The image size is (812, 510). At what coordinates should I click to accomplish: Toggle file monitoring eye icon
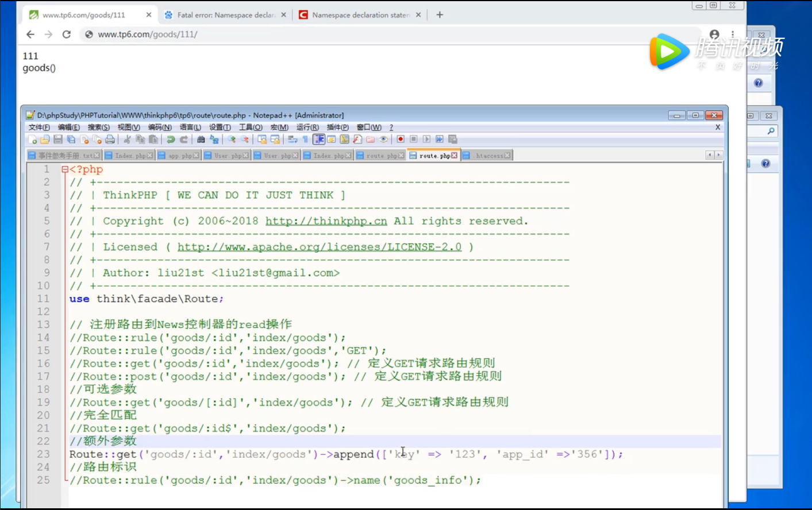[383, 140]
